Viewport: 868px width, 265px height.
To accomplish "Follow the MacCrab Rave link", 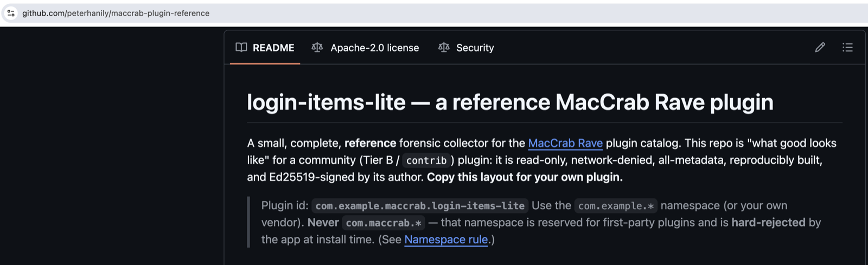I will [565, 143].
